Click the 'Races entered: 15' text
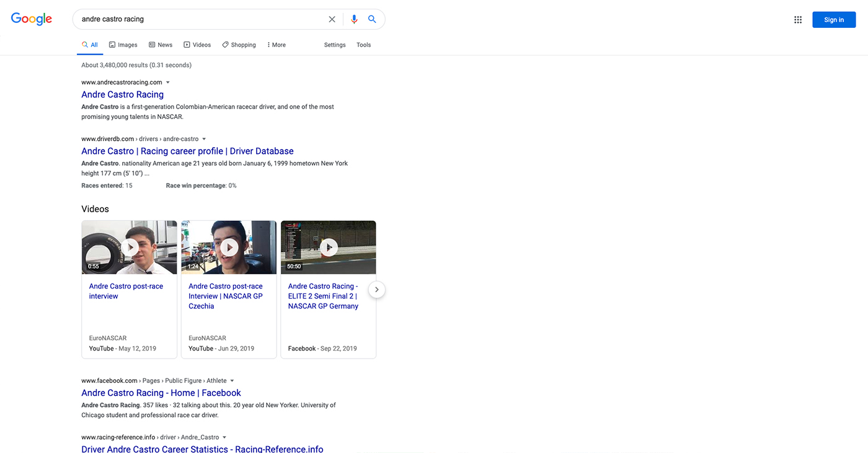Screen dimensions: 868x453 click(x=107, y=186)
